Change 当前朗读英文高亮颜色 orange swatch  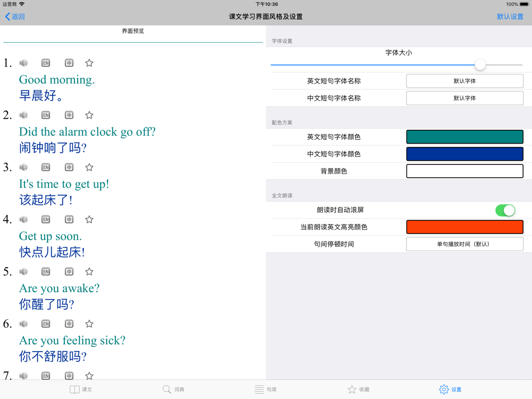pos(464,227)
